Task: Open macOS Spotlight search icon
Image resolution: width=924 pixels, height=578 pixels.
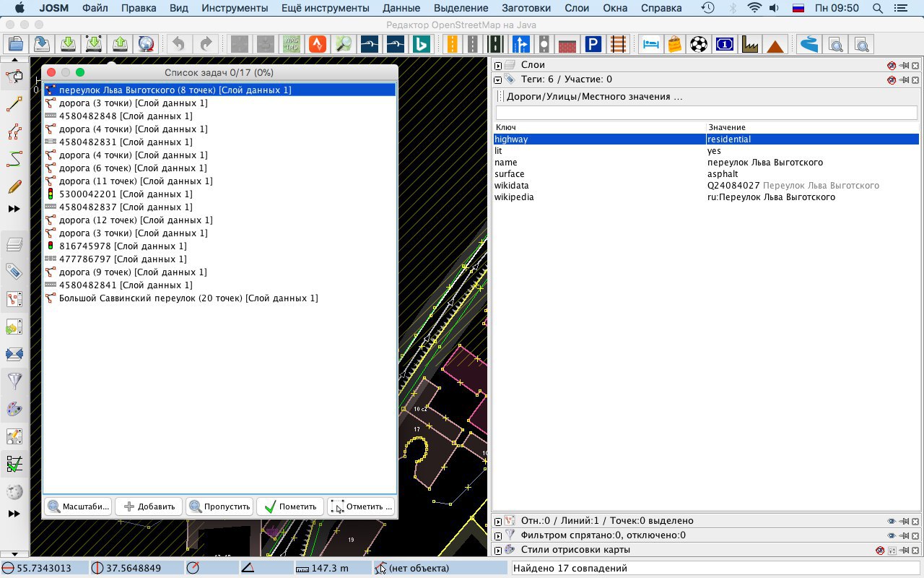Action: (877, 8)
